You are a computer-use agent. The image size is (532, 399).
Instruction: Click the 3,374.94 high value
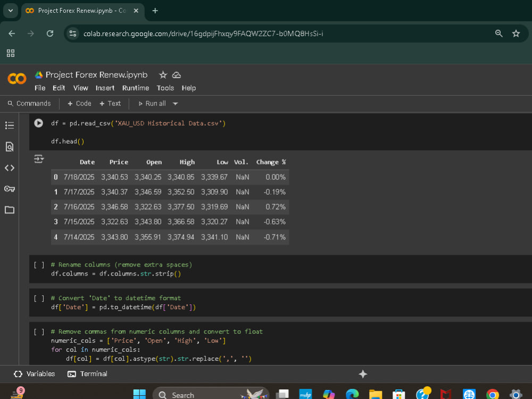tap(181, 237)
